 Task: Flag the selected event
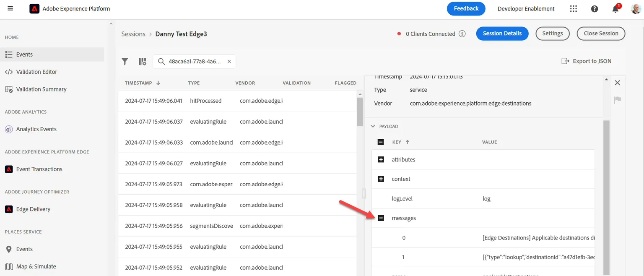pyautogui.click(x=617, y=100)
